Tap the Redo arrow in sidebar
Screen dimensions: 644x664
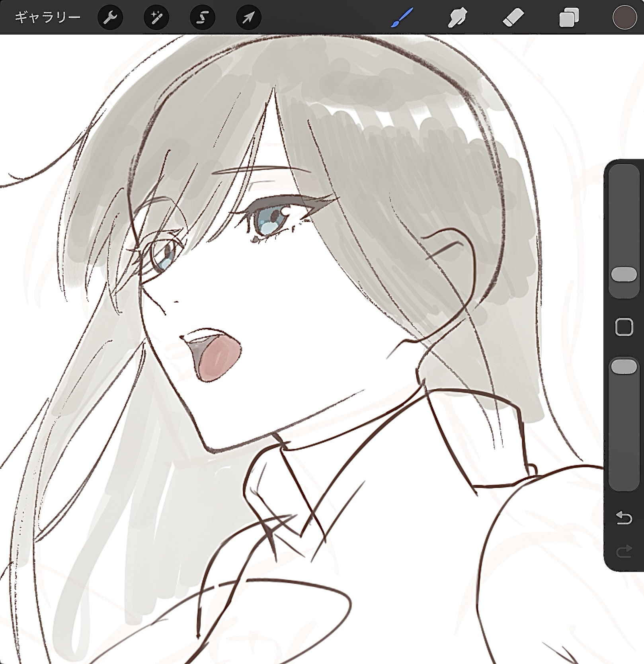pyautogui.click(x=624, y=551)
